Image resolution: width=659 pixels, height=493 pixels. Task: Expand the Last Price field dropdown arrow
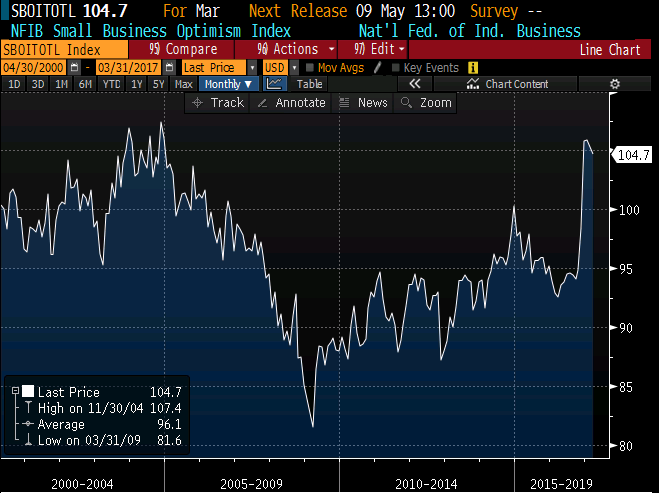pos(252,68)
